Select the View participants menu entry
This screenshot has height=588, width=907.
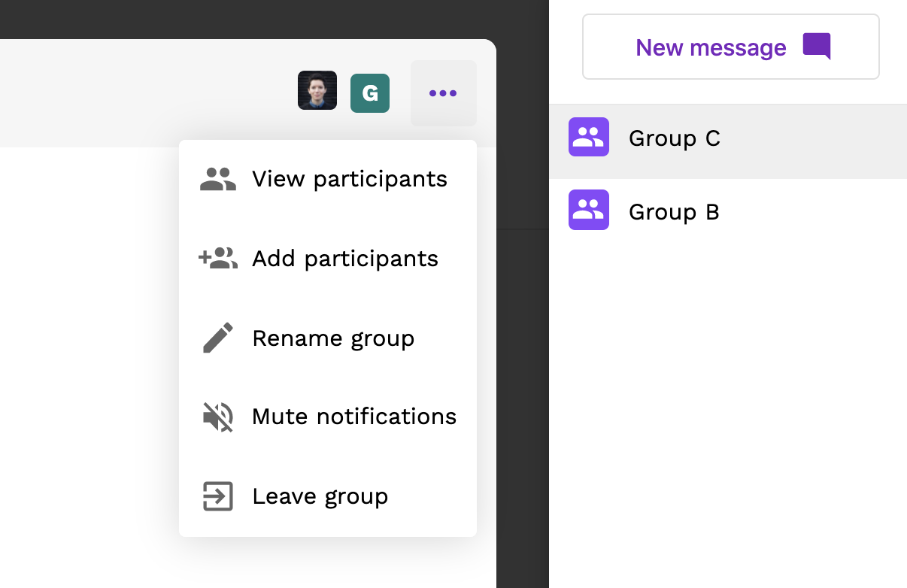(328, 179)
